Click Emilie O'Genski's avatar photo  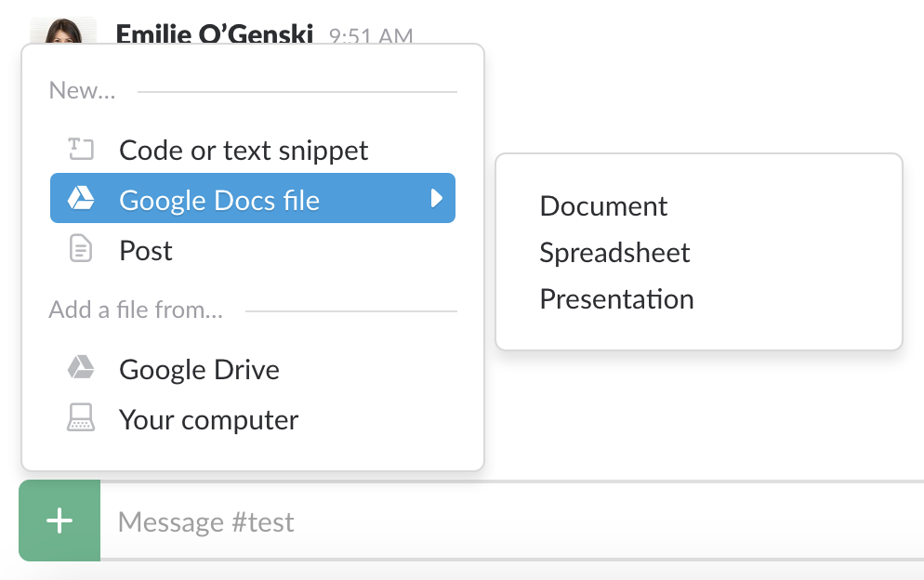pos(63,31)
